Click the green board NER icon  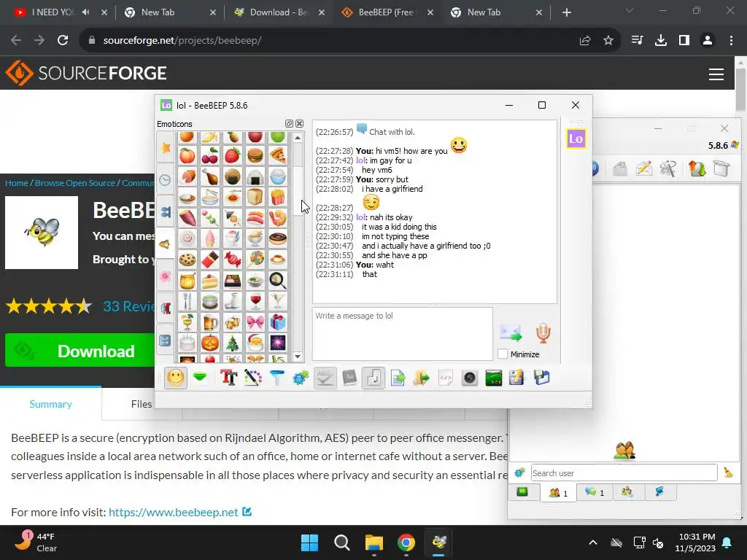tap(494, 378)
